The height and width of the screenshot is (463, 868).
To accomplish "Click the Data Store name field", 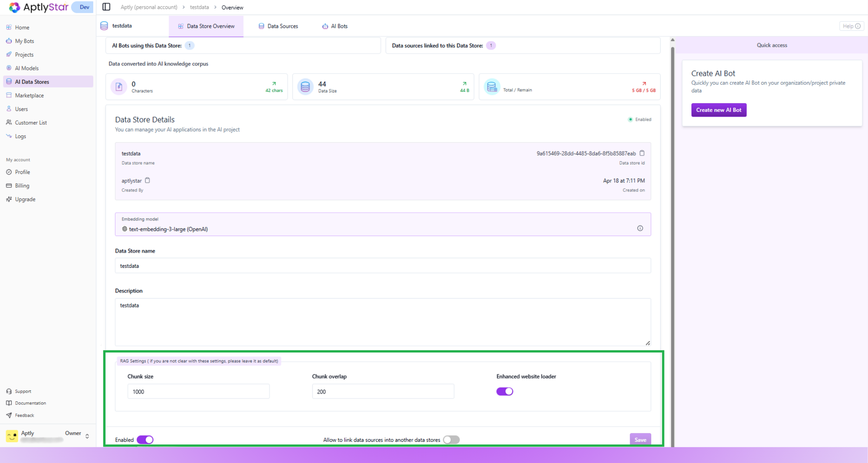I will pyautogui.click(x=383, y=266).
